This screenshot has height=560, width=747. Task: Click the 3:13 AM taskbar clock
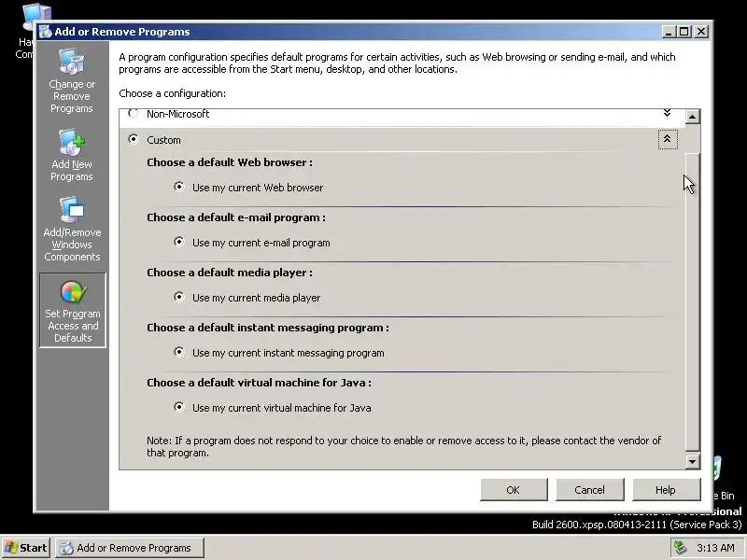(x=715, y=548)
